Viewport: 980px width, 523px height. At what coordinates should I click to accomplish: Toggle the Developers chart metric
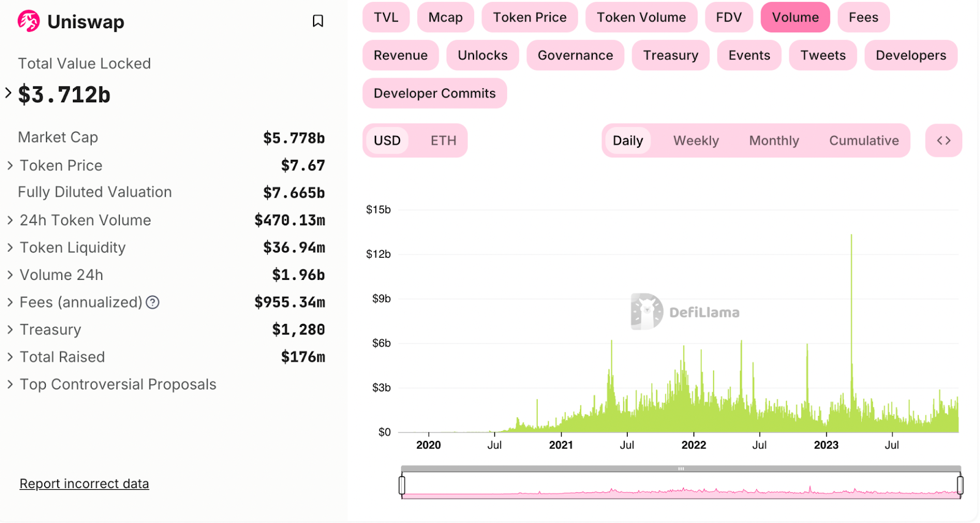pos(911,55)
